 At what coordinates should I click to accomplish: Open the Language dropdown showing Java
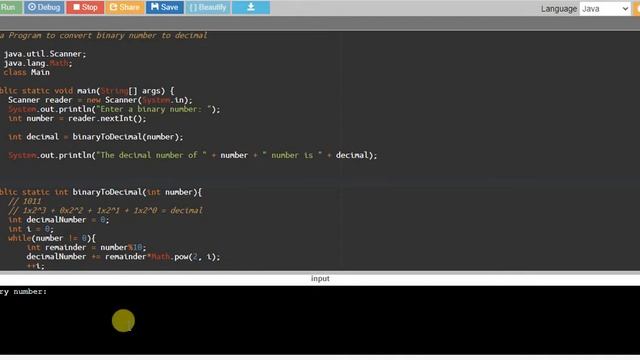pos(604,9)
